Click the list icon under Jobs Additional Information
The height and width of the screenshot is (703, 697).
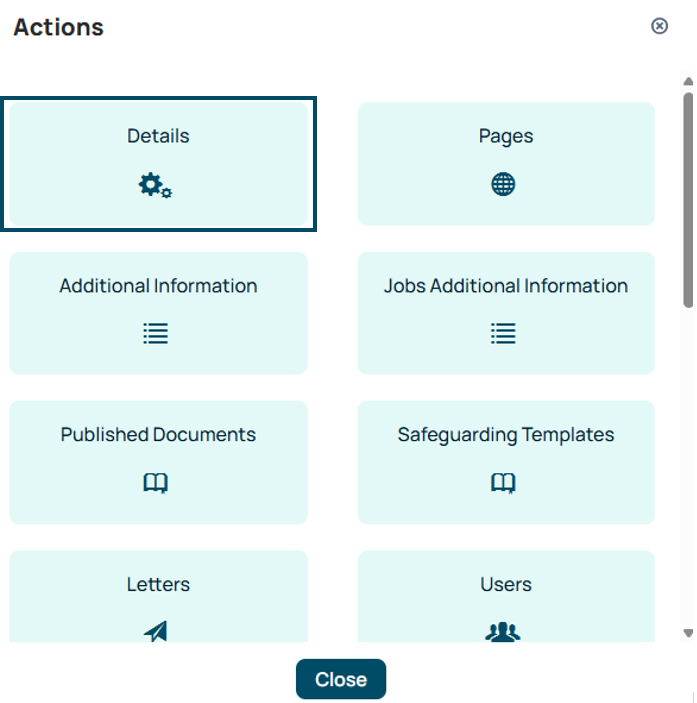[x=503, y=334]
